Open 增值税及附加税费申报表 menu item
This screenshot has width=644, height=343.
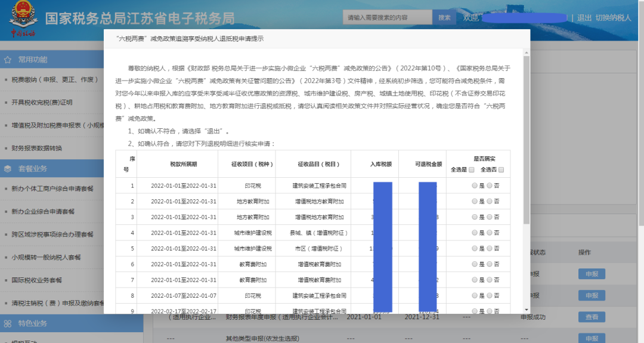point(57,125)
